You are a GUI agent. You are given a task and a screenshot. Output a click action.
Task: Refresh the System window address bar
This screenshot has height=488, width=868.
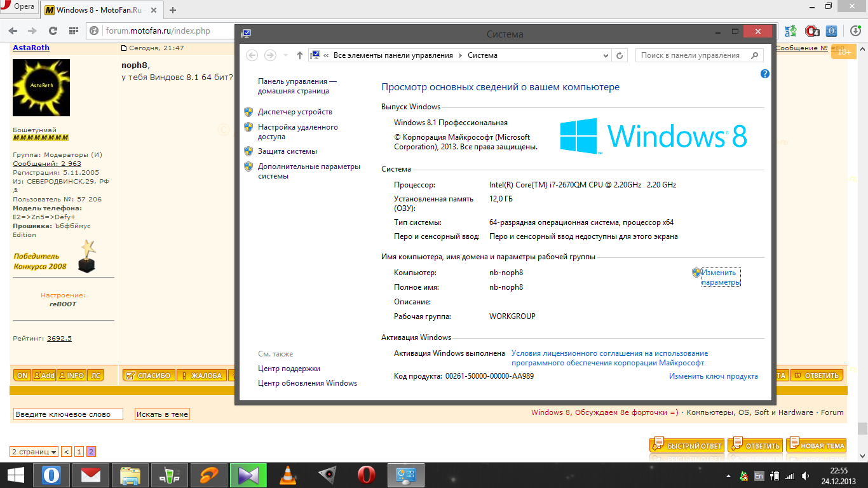[x=620, y=55]
